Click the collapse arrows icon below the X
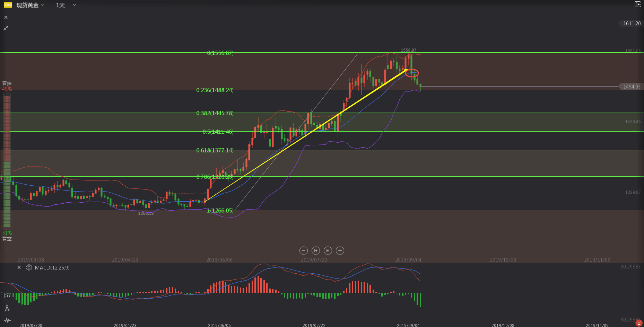644x327 pixels. (x=6, y=28)
